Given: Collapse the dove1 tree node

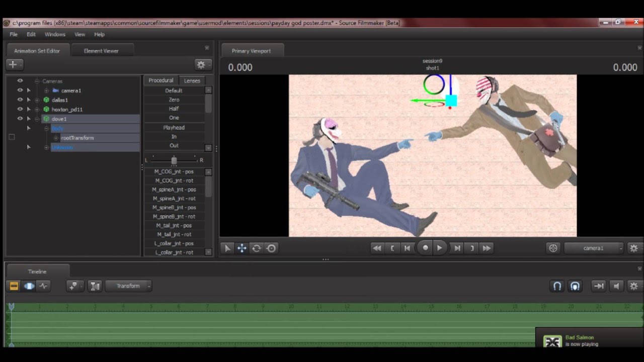Looking at the screenshot, I should coord(37,119).
